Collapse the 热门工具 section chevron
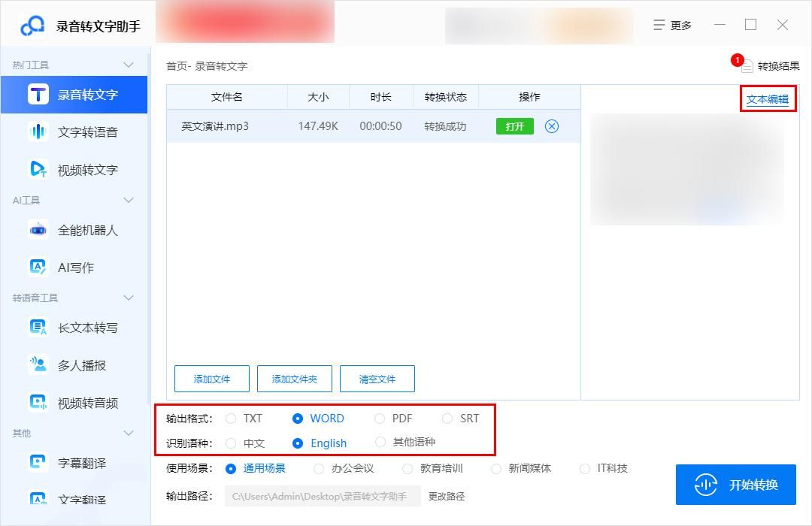812x526 pixels. coord(129,65)
